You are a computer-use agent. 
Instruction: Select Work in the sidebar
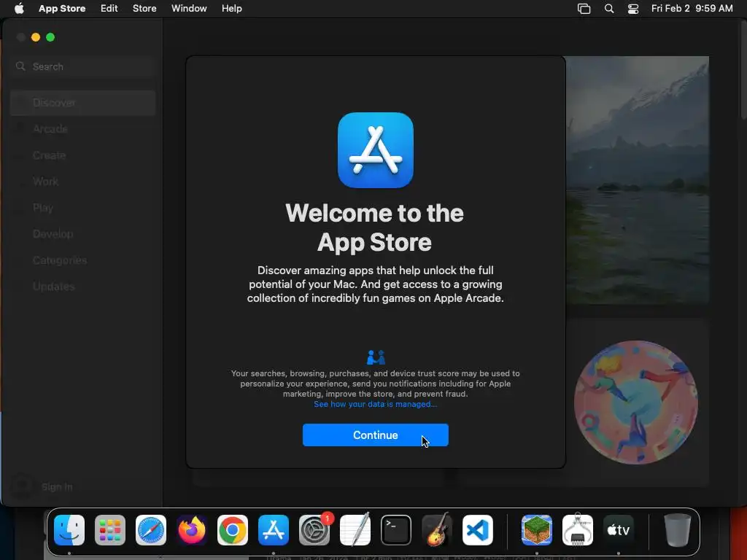83,182
